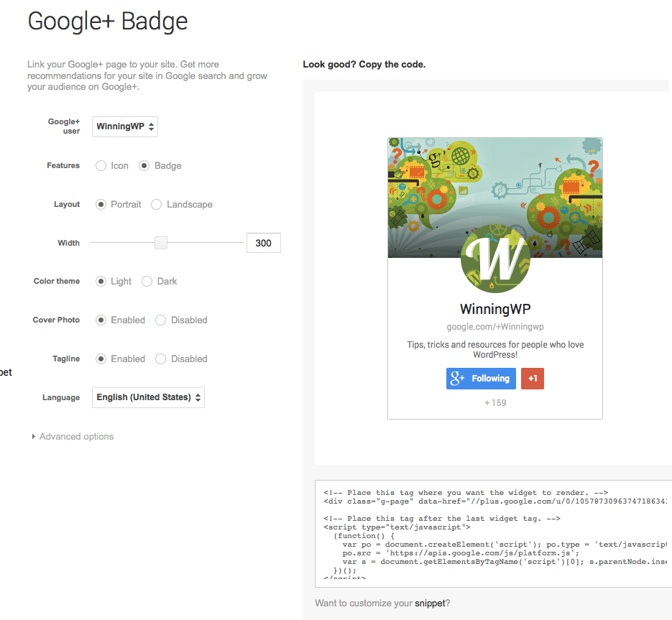Select the Badge feature radio button
This screenshot has height=620, width=672.
[144, 166]
